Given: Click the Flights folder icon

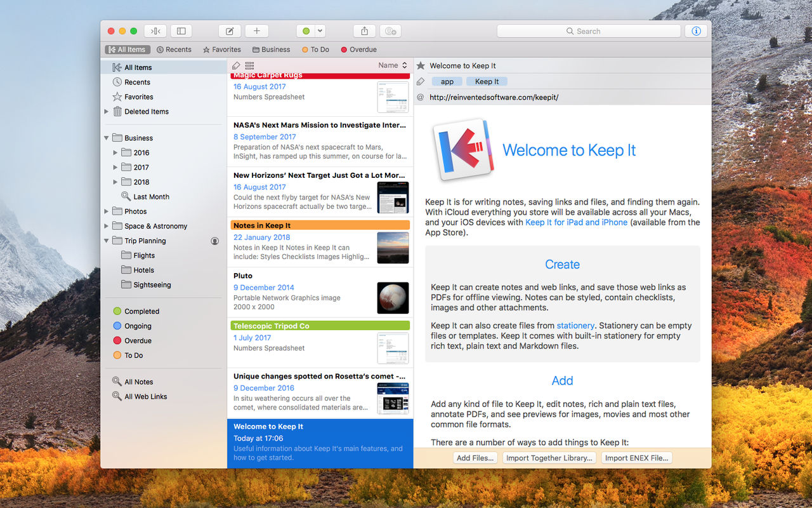Looking at the screenshot, I should click(x=126, y=255).
